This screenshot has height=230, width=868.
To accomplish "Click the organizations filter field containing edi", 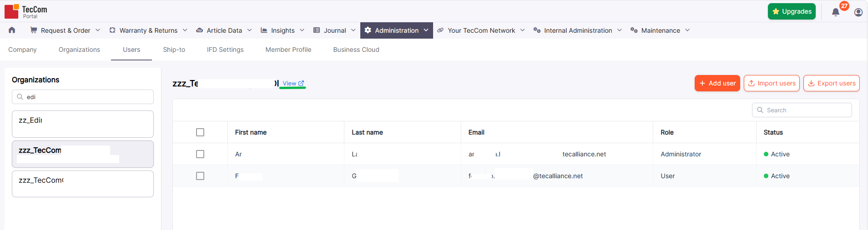I will 83,97.
